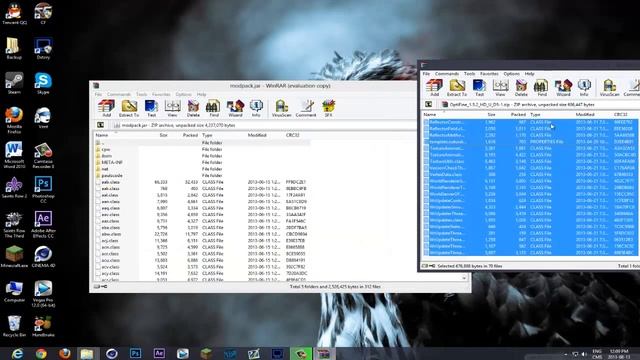
Task: Open Commands menu in modpack.jar window
Action: coord(119,94)
